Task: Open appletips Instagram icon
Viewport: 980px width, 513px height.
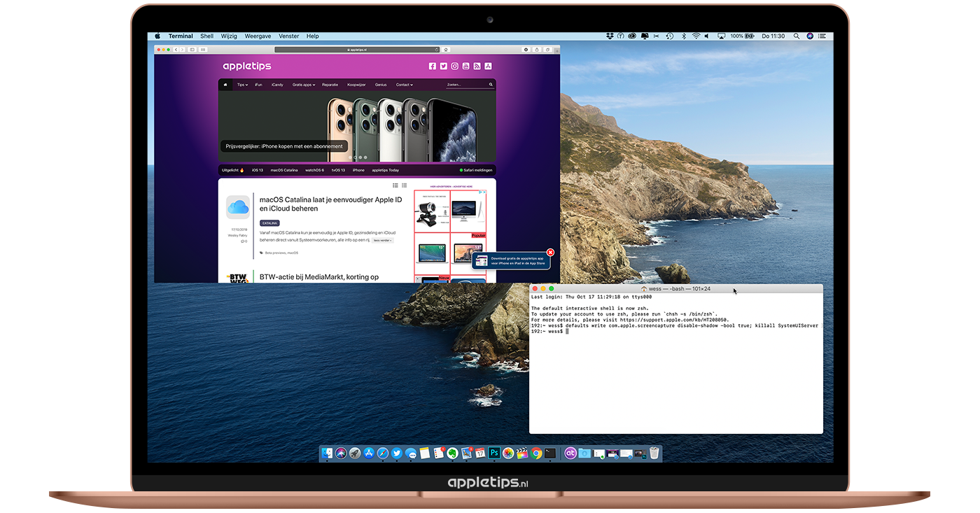Action: [x=454, y=66]
